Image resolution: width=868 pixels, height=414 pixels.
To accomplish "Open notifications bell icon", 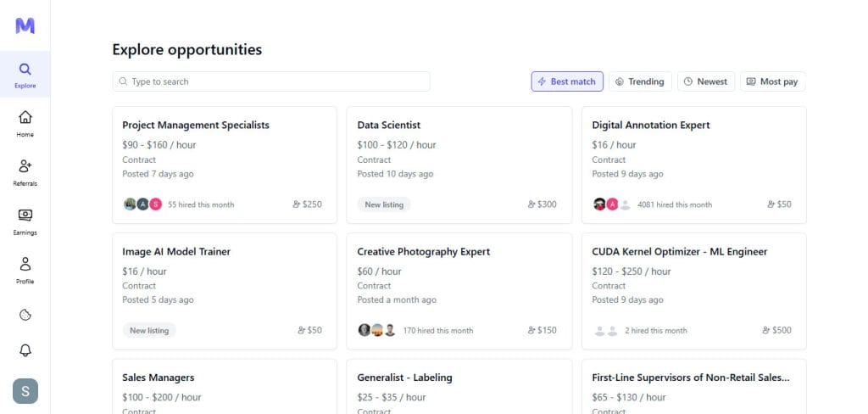I will tap(25, 350).
